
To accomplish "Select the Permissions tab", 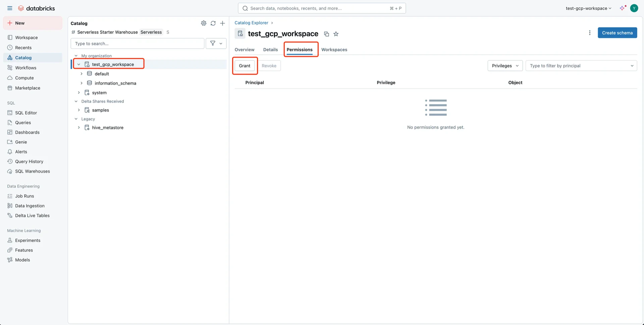I will [x=300, y=50].
